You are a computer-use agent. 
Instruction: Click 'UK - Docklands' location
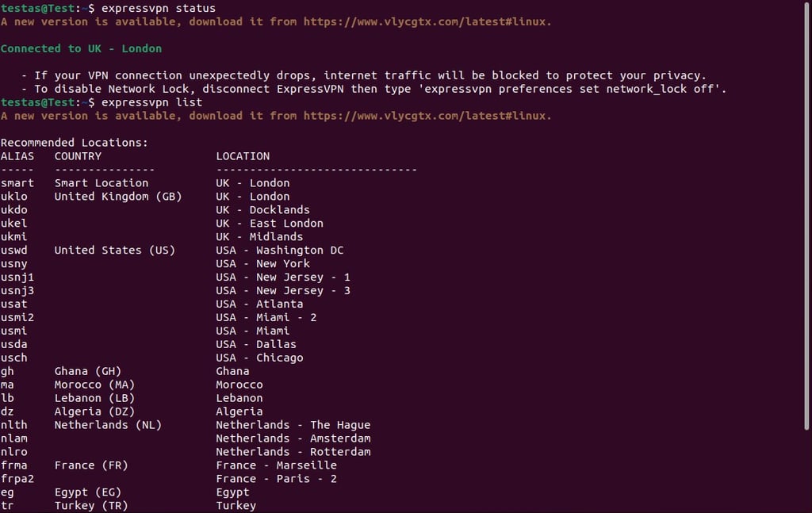[x=263, y=210]
